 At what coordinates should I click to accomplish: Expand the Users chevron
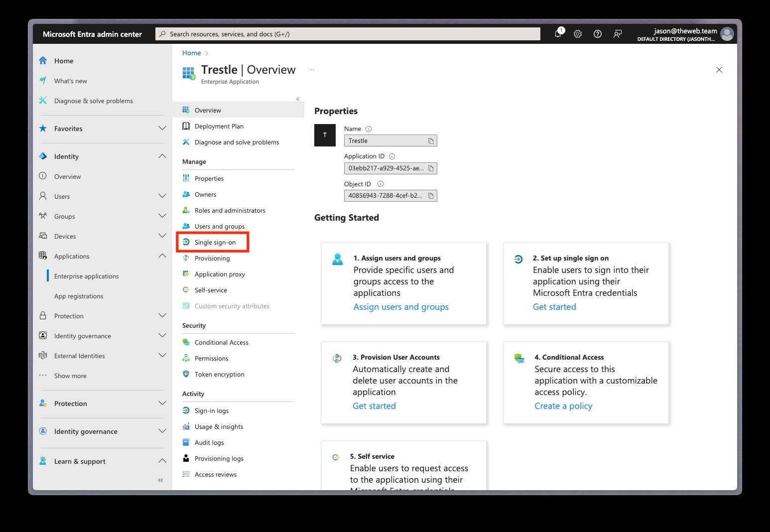click(162, 196)
